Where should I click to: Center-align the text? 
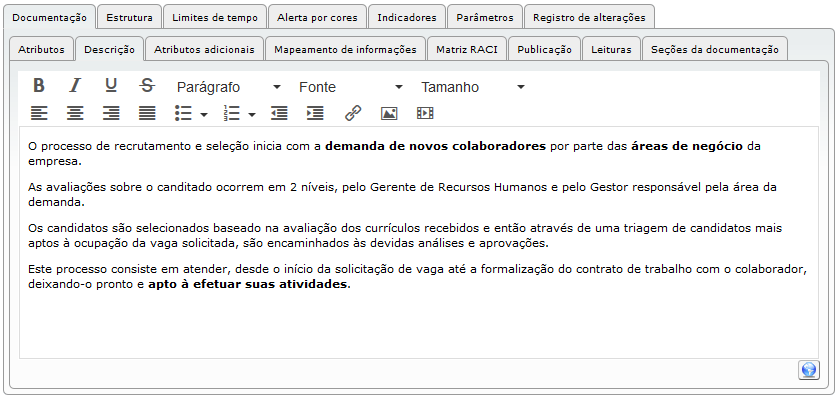click(x=75, y=113)
